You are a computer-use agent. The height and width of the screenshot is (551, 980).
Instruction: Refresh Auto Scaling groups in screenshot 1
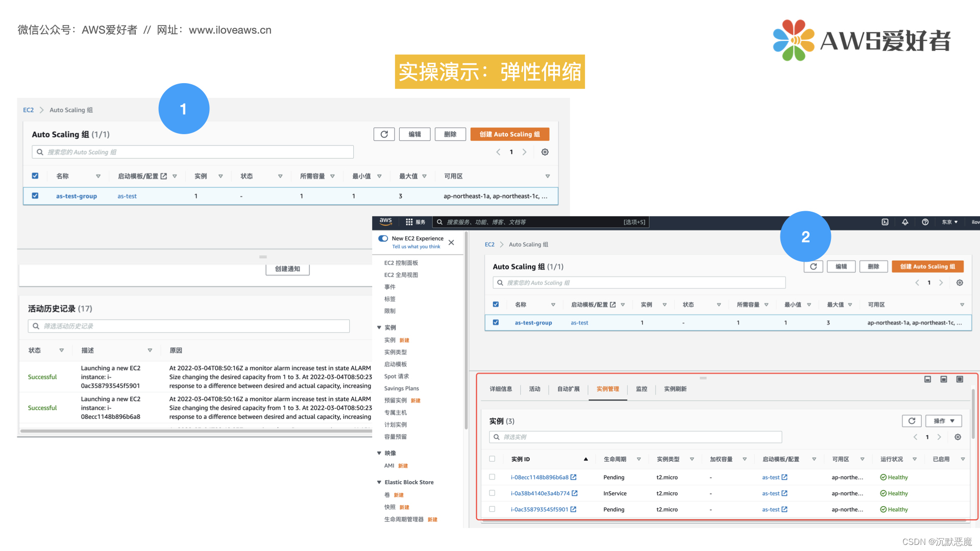click(x=384, y=134)
